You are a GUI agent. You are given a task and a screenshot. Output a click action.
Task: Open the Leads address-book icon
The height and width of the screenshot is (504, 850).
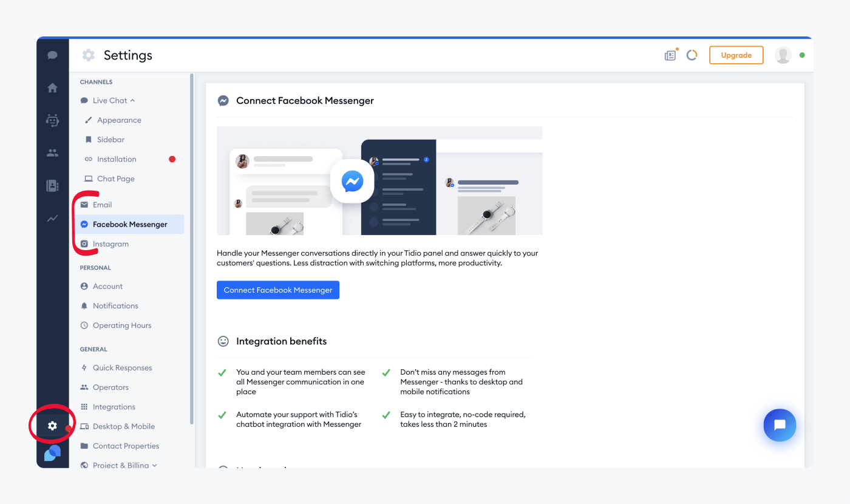click(52, 185)
